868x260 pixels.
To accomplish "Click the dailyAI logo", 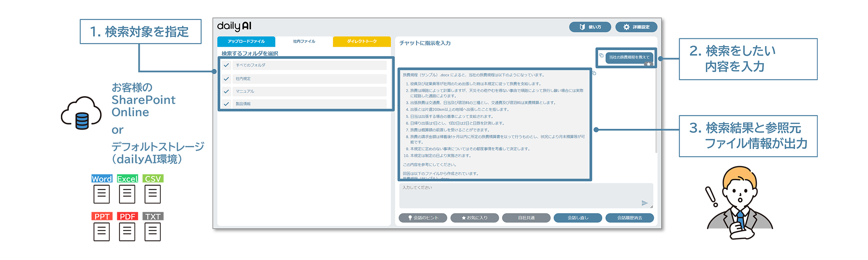I will (234, 26).
